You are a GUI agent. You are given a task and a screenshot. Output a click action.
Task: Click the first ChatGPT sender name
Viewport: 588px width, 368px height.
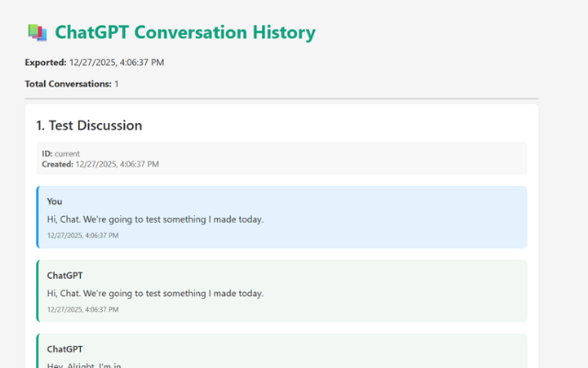point(64,275)
